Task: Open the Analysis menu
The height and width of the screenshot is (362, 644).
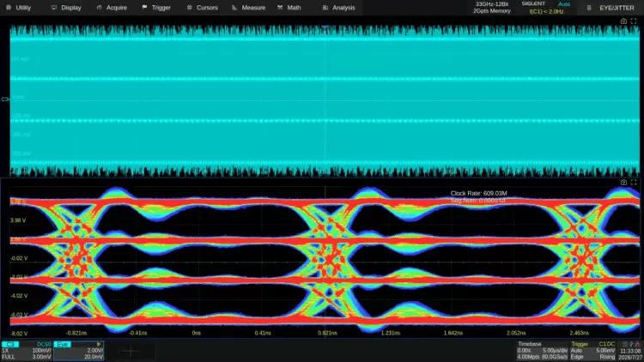Action: click(x=339, y=8)
